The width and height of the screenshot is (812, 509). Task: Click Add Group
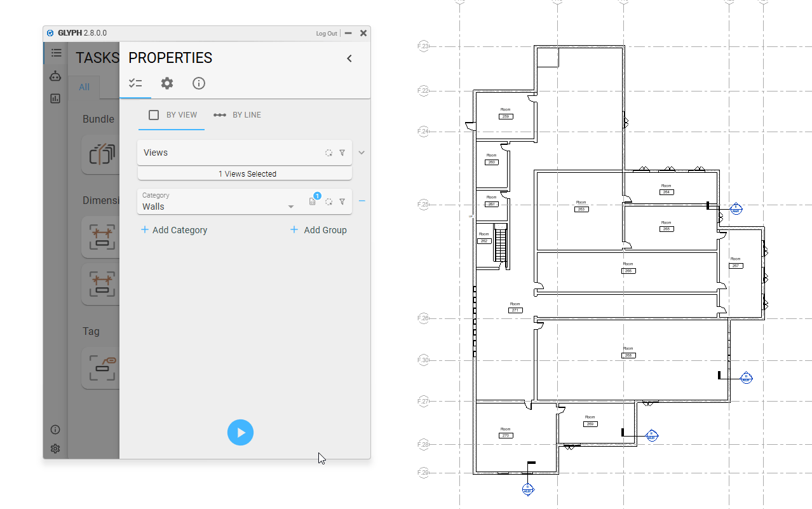click(318, 230)
